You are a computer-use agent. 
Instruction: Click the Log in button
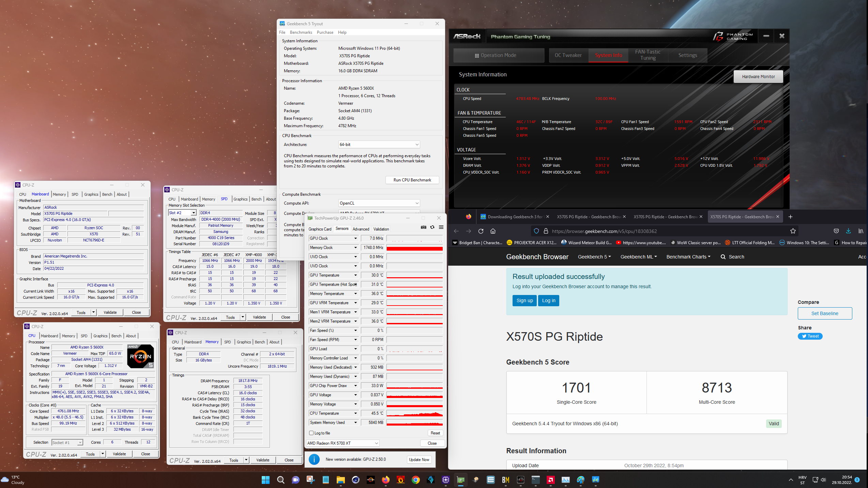pyautogui.click(x=549, y=300)
